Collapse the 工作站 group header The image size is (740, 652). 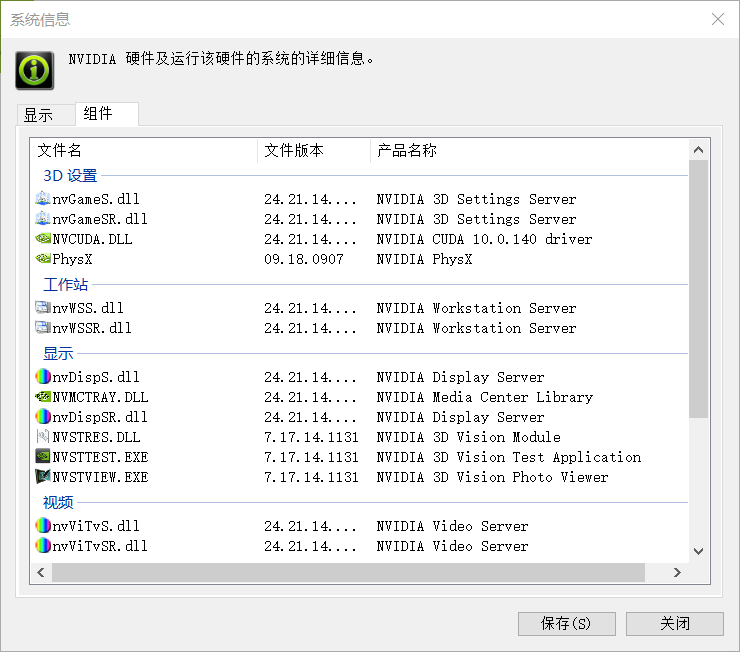tap(65, 285)
